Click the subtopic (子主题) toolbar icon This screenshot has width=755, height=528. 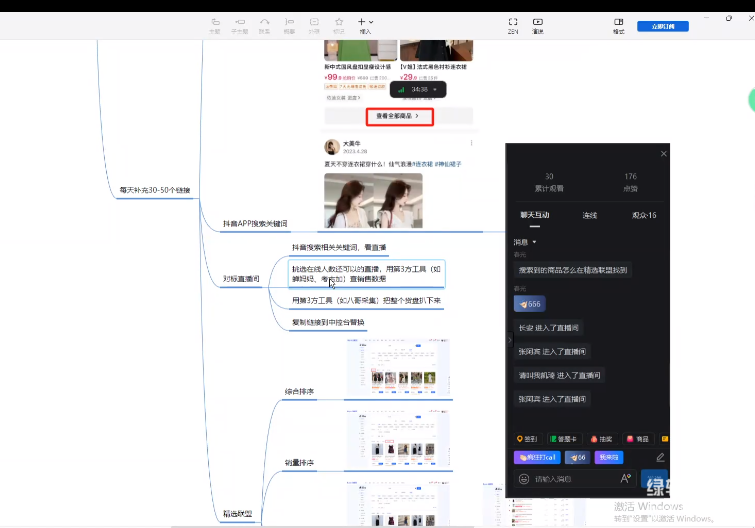pyautogui.click(x=240, y=22)
